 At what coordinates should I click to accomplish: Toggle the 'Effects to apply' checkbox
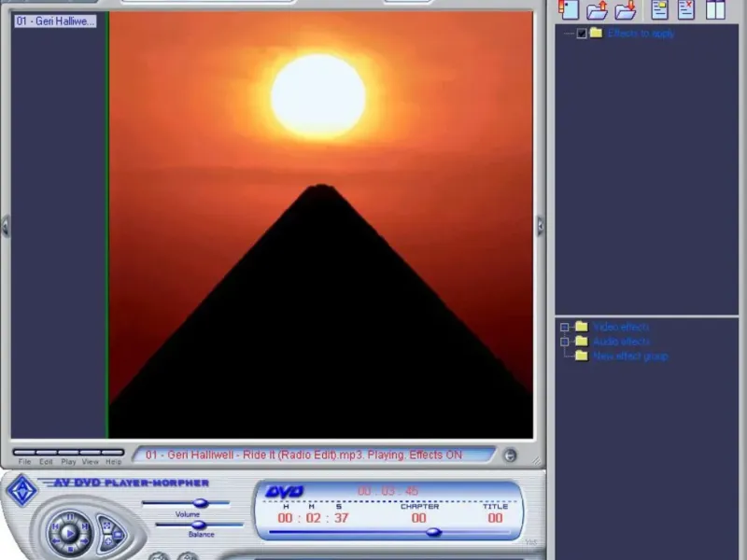[x=582, y=34]
